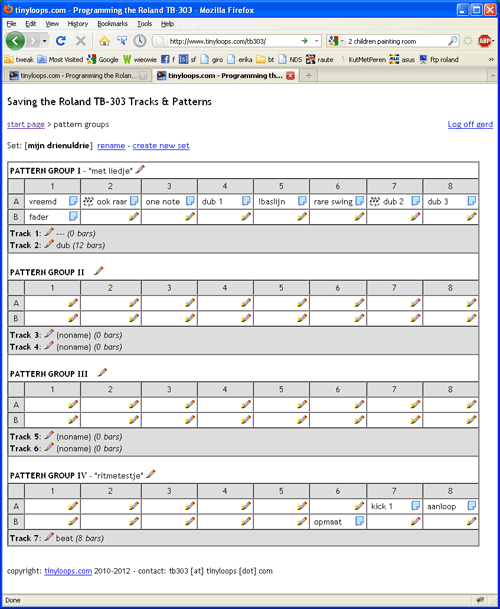The height and width of the screenshot is (609, 500).
Task: Edit Pattern Group III name with pencil
Action: click(102, 372)
